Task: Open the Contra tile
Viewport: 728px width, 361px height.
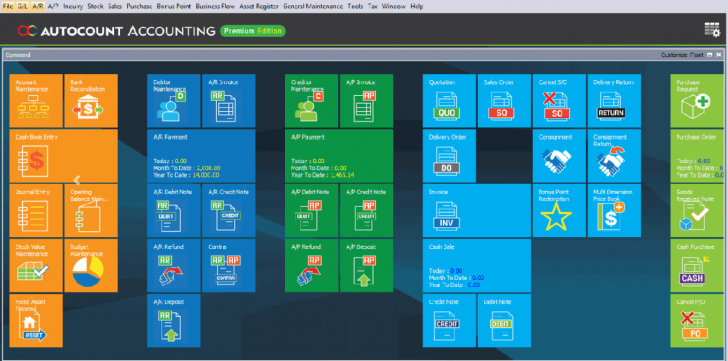Action: click(228, 265)
